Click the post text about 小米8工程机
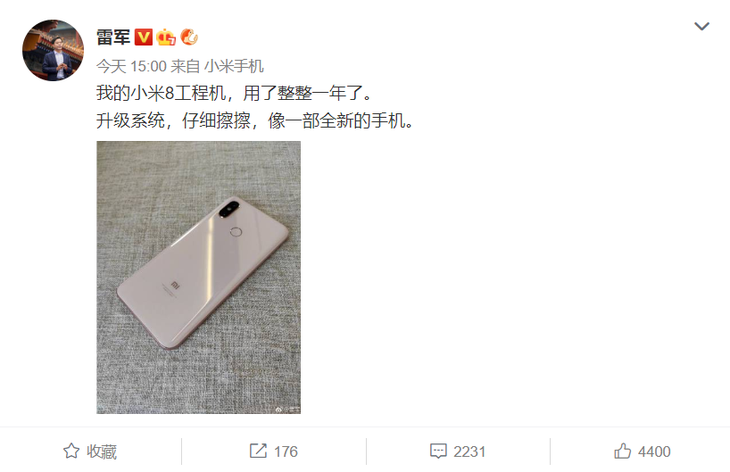Image resolution: width=730 pixels, height=472 pixels. (x=234, y=94)
